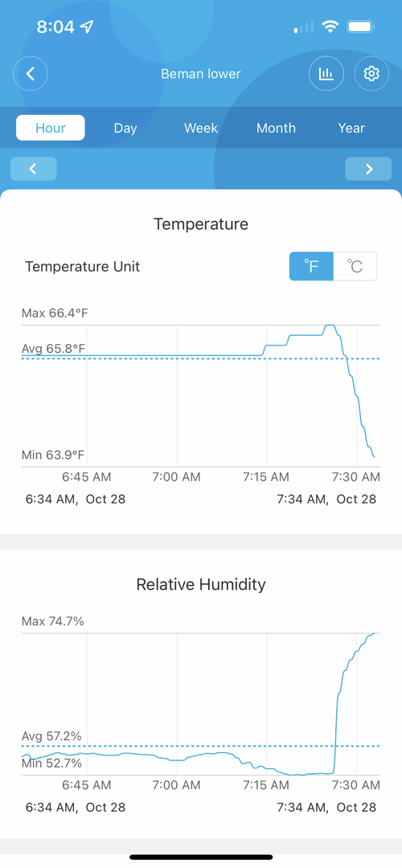Switch temperature unit to °C
This screenshot has width=402, height=868.
tap(355, 266)
